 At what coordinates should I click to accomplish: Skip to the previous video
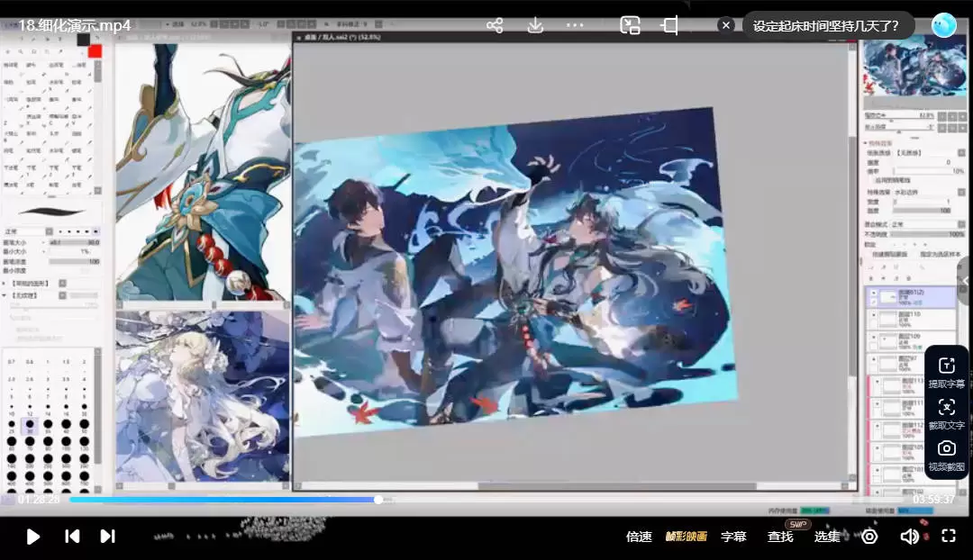[72, 537]
